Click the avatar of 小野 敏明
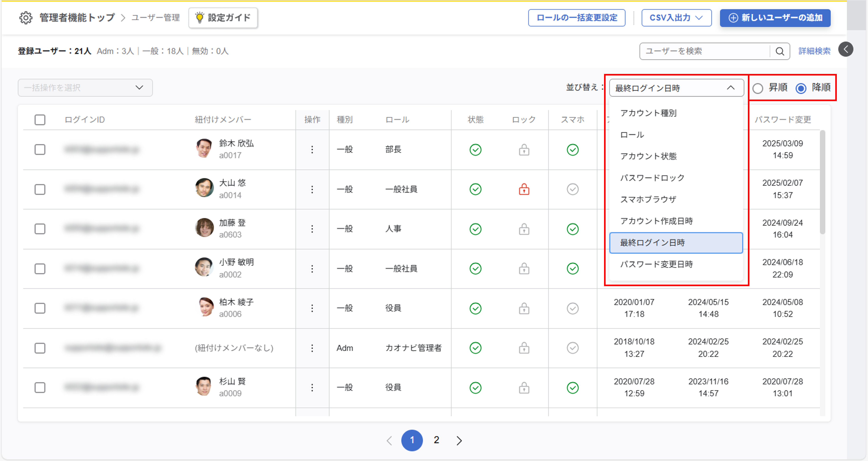 click(204, 267)
